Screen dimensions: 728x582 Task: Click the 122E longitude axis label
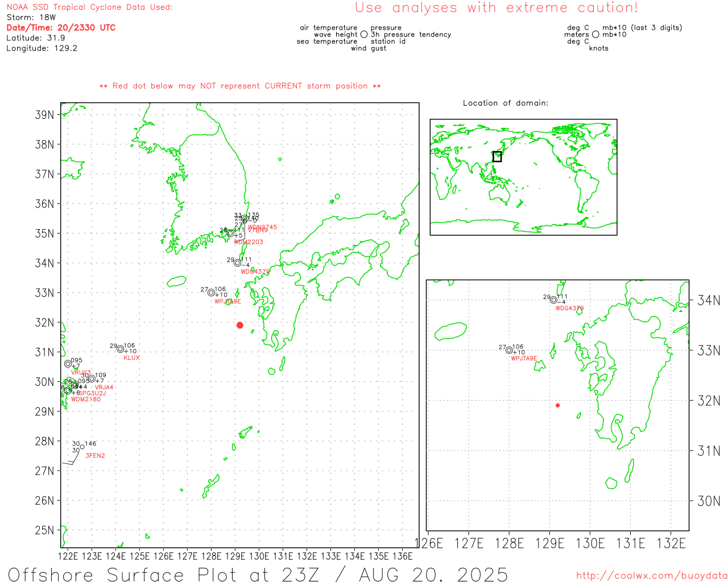point(68,556)
